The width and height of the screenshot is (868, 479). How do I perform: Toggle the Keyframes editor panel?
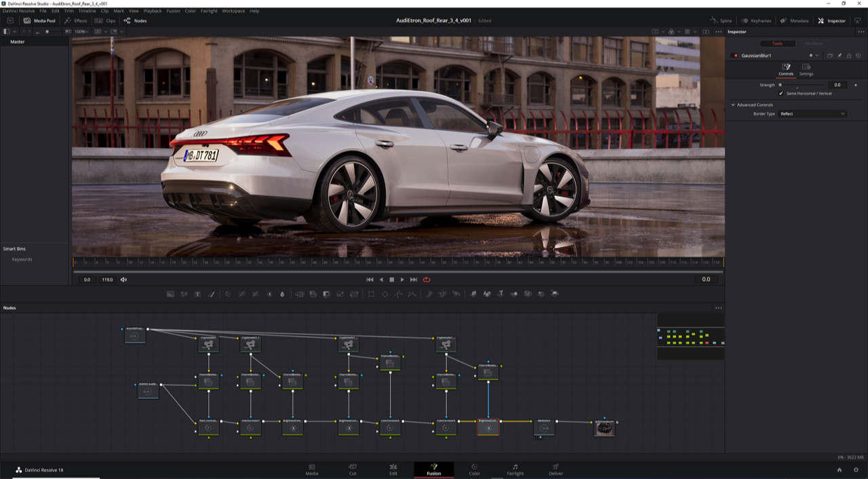(x=756, y=20)
